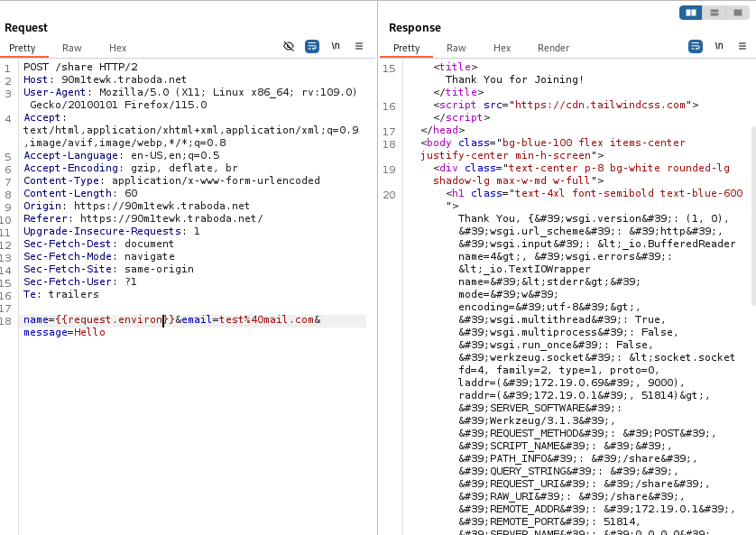
Task: Click the 'Accept-Encoding' header name
Action: point(70,168)
